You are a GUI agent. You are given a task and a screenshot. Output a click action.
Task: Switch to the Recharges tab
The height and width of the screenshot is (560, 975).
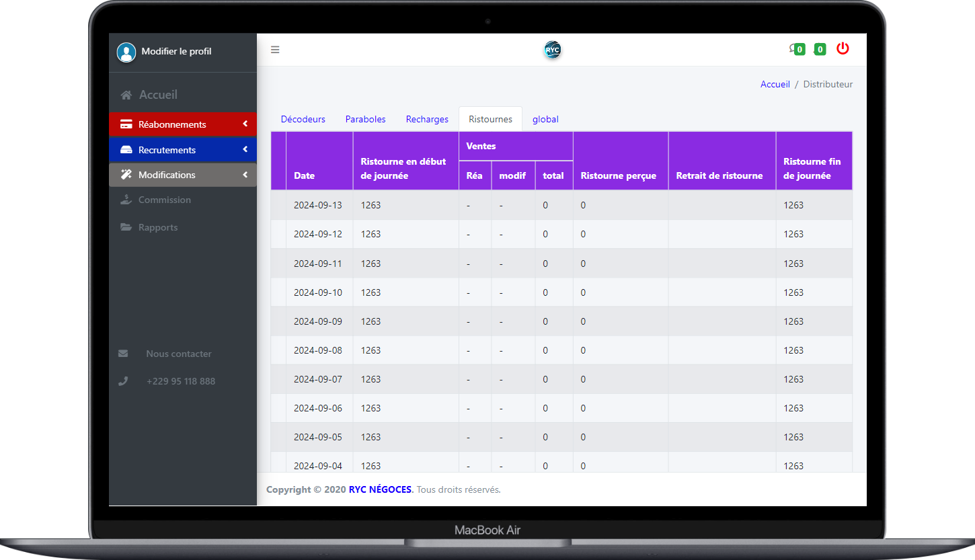[x=427, y=119]
